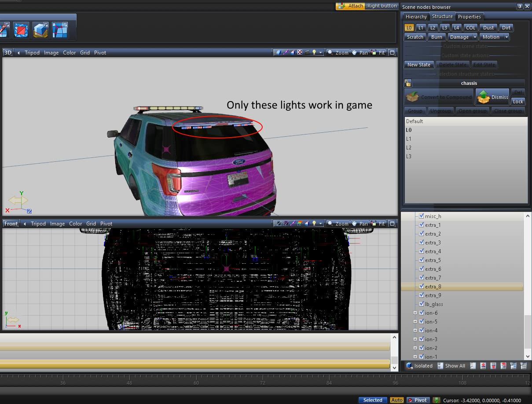This screenshot has height=404, width=532.
Task: Click the green down-arrow icon in status bar
Action: 437,400
